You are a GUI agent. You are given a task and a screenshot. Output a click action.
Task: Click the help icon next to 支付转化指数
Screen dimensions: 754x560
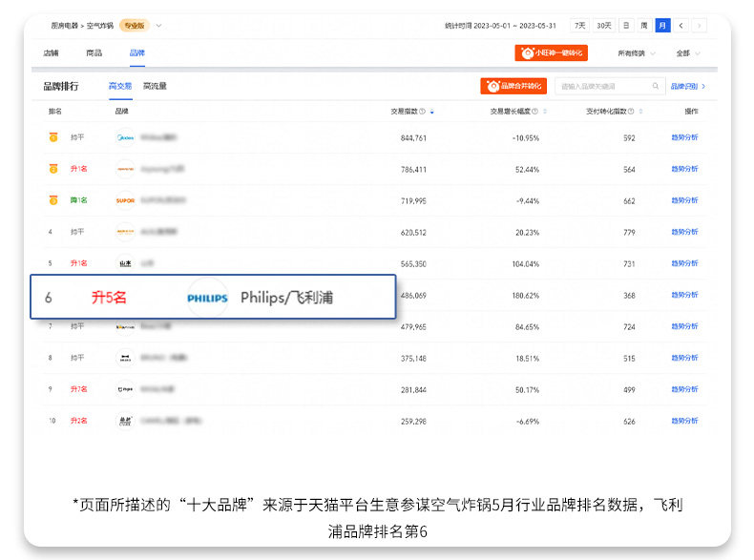(x=631, y=111)
